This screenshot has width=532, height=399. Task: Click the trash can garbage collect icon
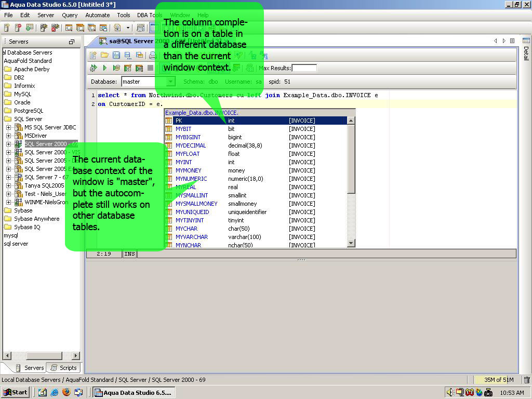pyautogui.click(x=527, y=380)
